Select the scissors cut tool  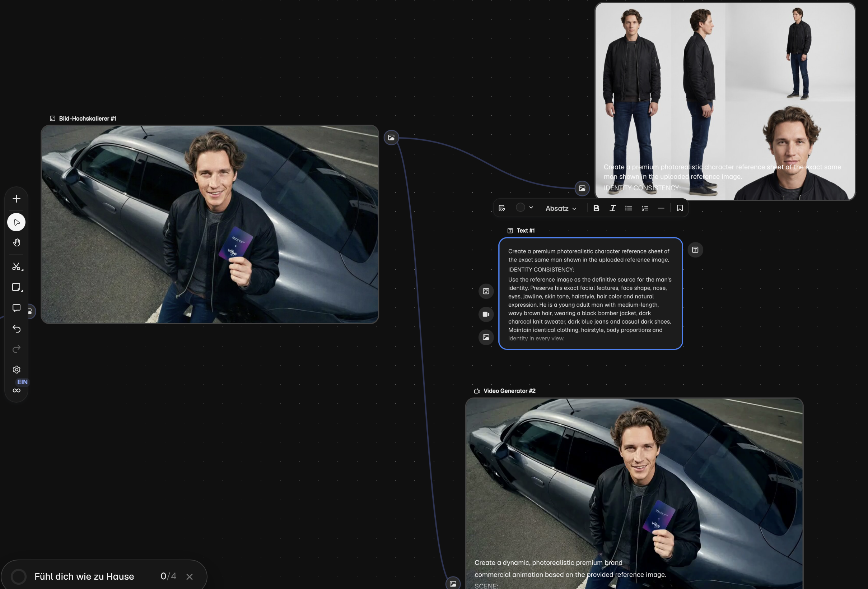[17, 267]
